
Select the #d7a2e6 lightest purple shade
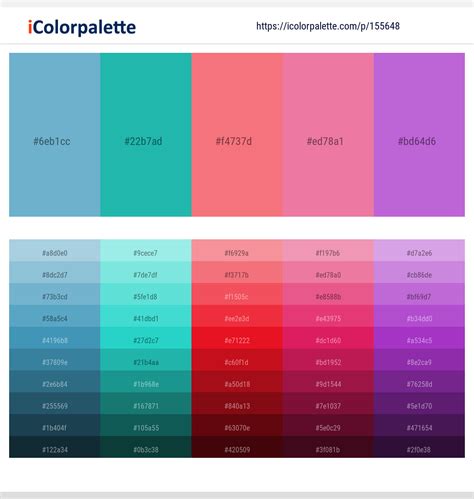coord(419,251)
